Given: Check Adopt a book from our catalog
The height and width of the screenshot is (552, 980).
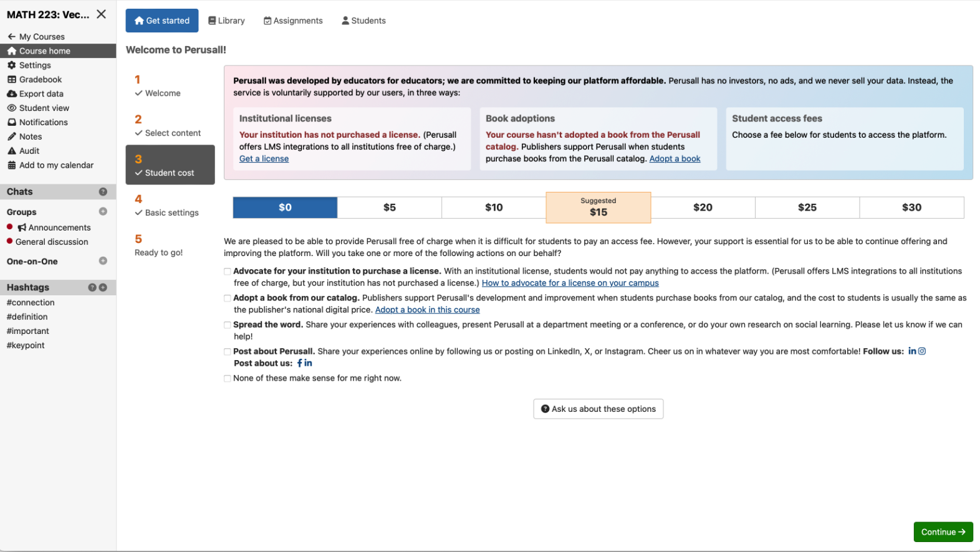Looking at the screenshot, I should 228,298.
